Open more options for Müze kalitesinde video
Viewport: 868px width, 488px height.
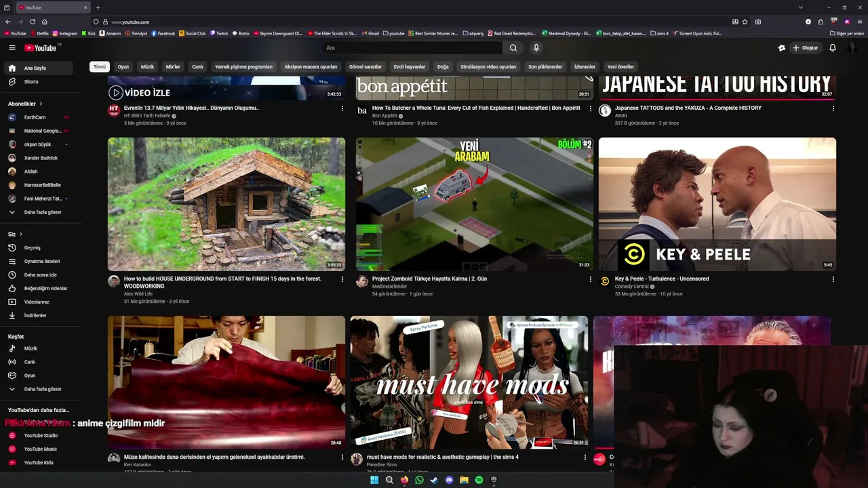(342, 457)
